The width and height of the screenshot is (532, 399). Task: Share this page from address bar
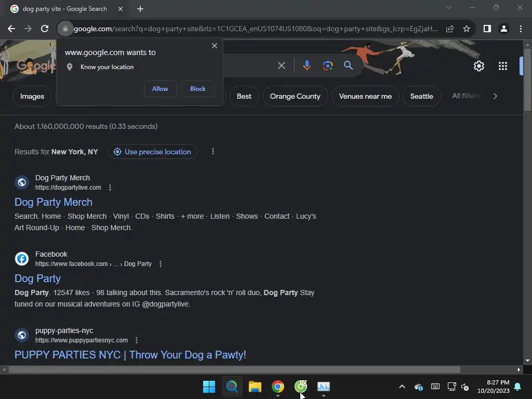tap(450, 29)
